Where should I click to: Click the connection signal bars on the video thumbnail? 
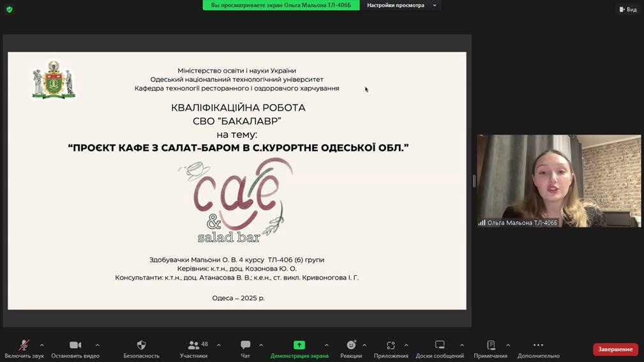tap(482, 223)
